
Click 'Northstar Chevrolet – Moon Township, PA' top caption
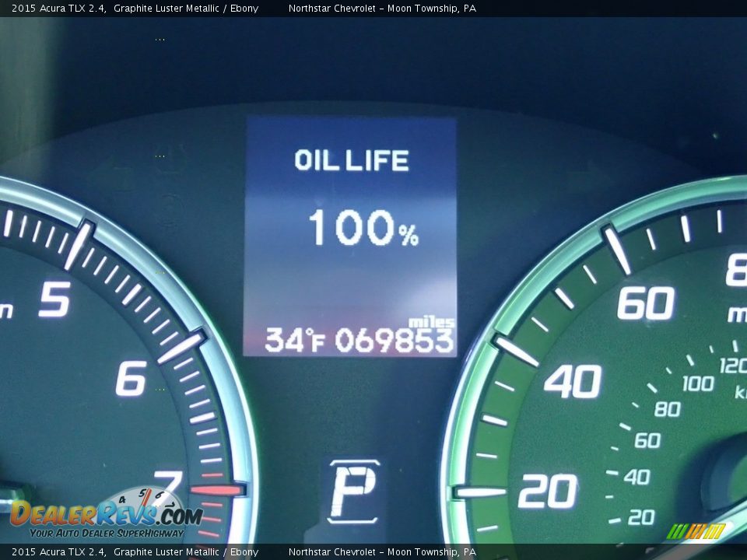click(x=382, y=8)
